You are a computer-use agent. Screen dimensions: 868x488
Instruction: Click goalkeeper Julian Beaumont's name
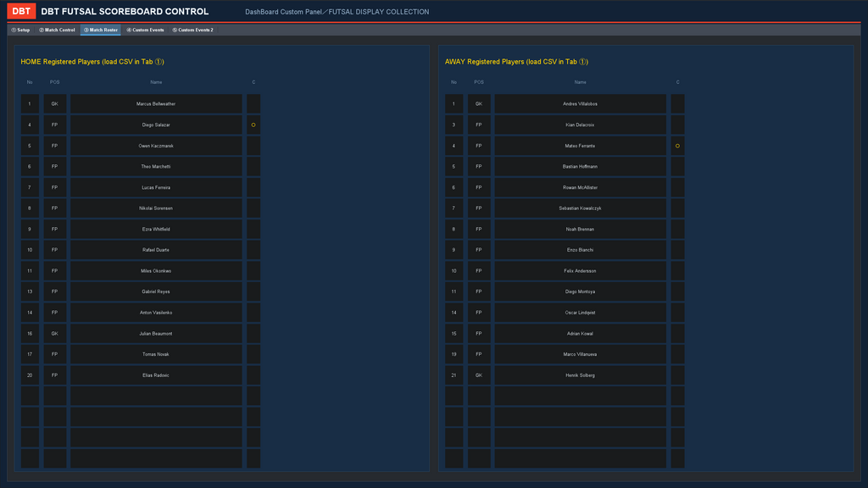click(x=156, y=334)
